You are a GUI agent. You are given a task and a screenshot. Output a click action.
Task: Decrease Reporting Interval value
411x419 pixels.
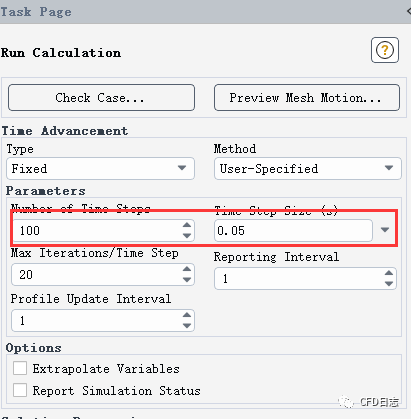click(389, 284)
